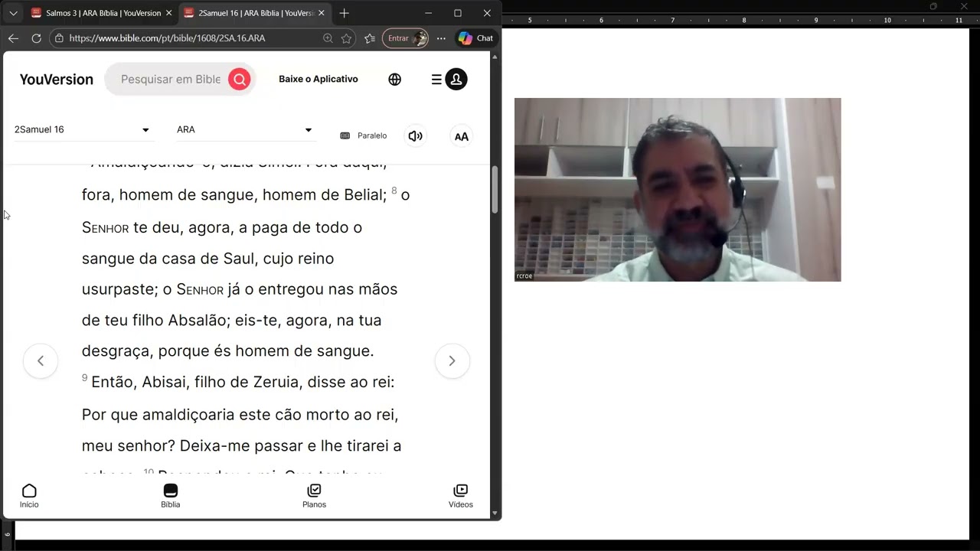This screenshot has height=551, width=980.
Task: Reload the current page
Action: (x=36, y=38)
